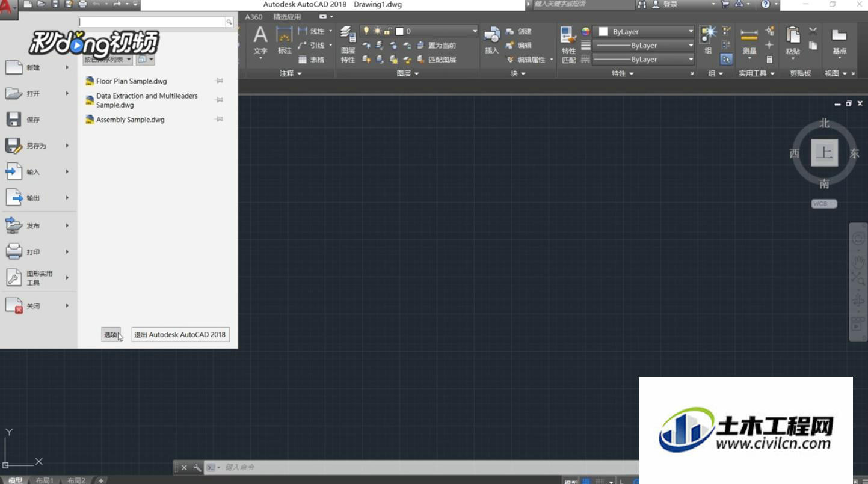The image size is (868, 484).
Task: Click the help question mark icon
Action: click(x=765, y=4)
